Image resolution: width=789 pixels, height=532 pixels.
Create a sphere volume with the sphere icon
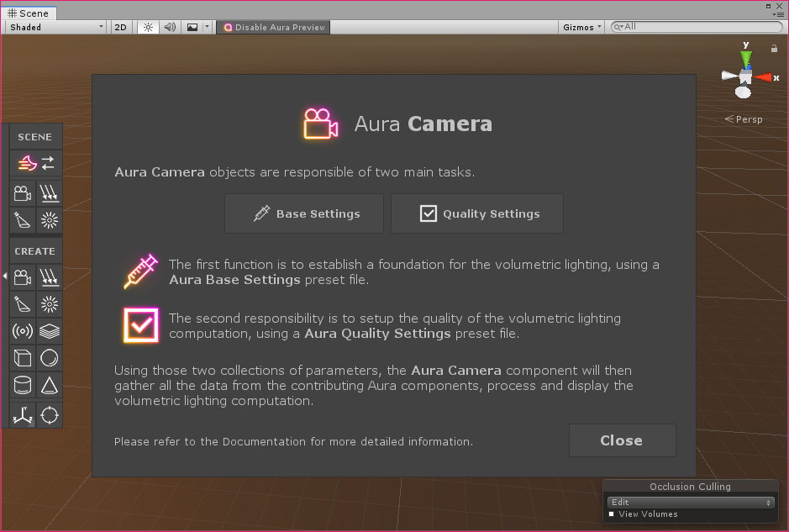[x=50, y=358]
